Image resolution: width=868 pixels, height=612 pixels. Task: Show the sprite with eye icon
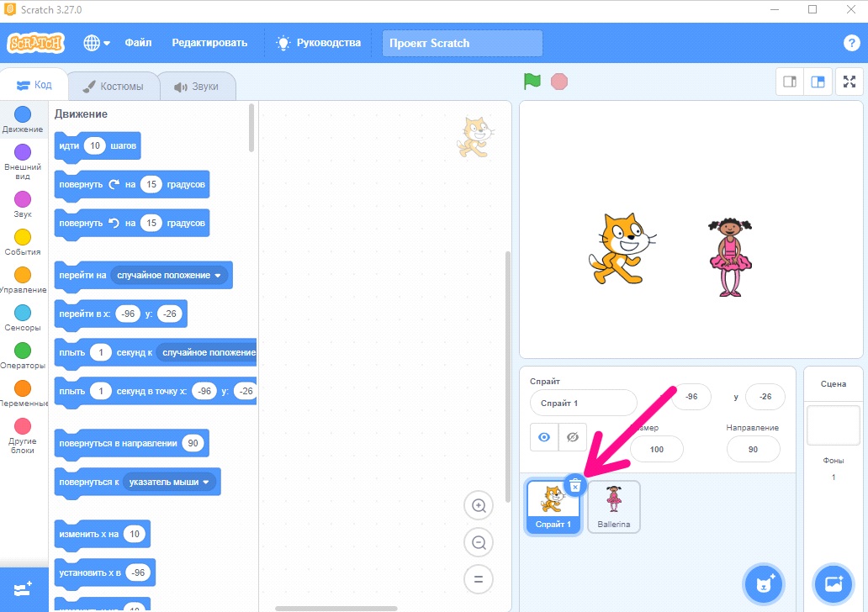pos(544,437)
